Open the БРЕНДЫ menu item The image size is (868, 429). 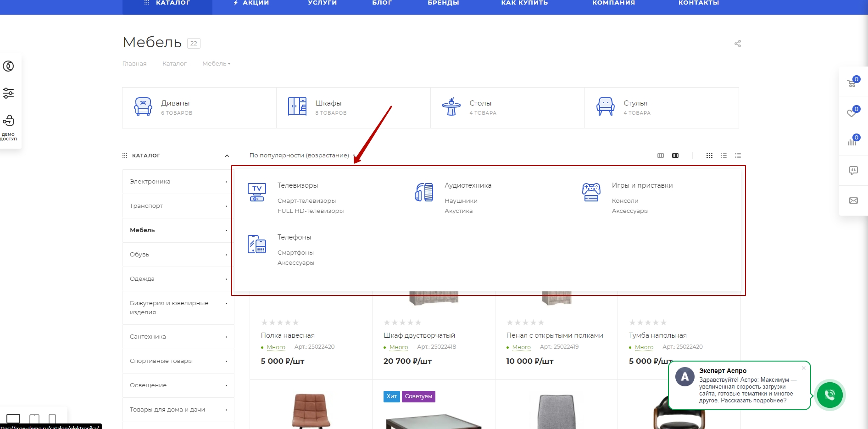point(443,3)
